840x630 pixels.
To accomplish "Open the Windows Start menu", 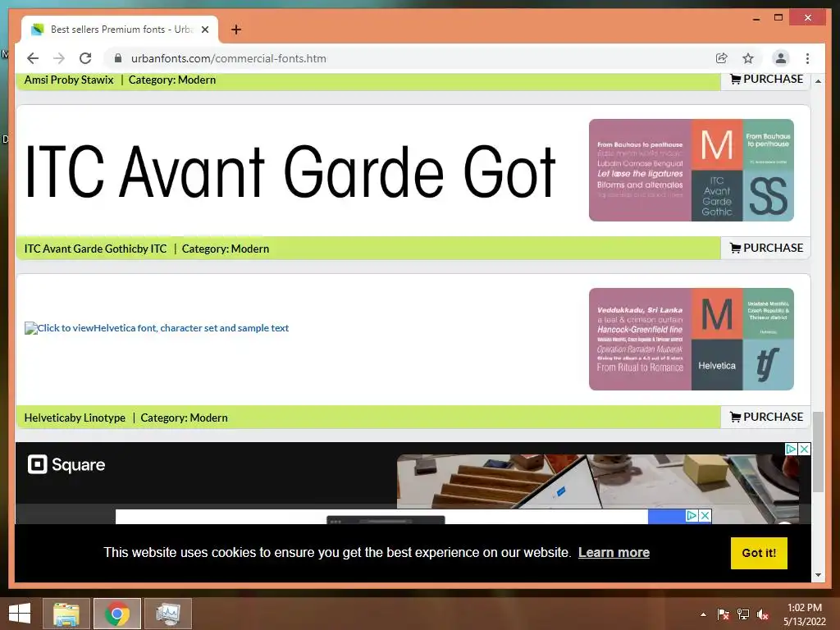I will coord(20,614).
